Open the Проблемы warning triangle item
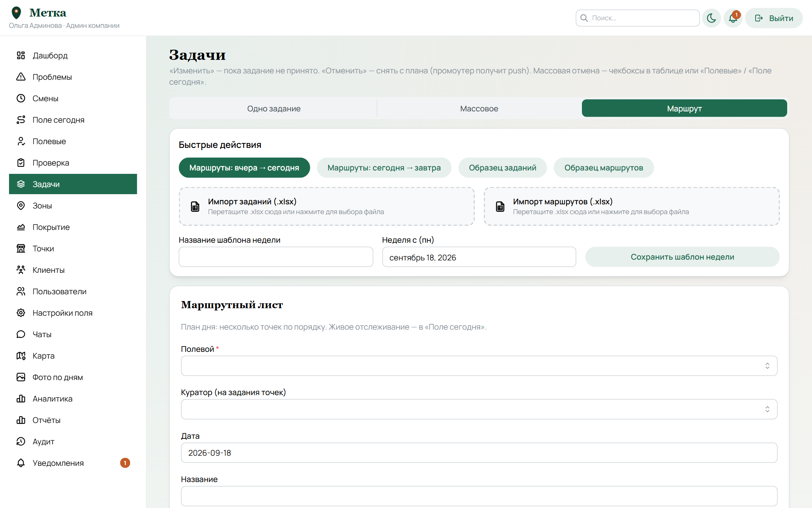The width and height of the screenshot is (812, 508). pos(21,77)
